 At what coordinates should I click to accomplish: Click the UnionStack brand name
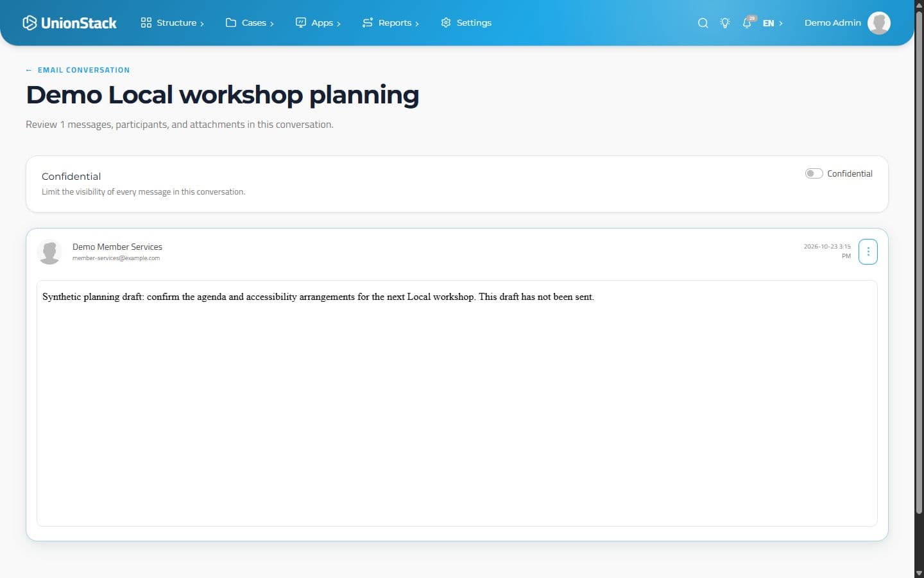(79, 23)
